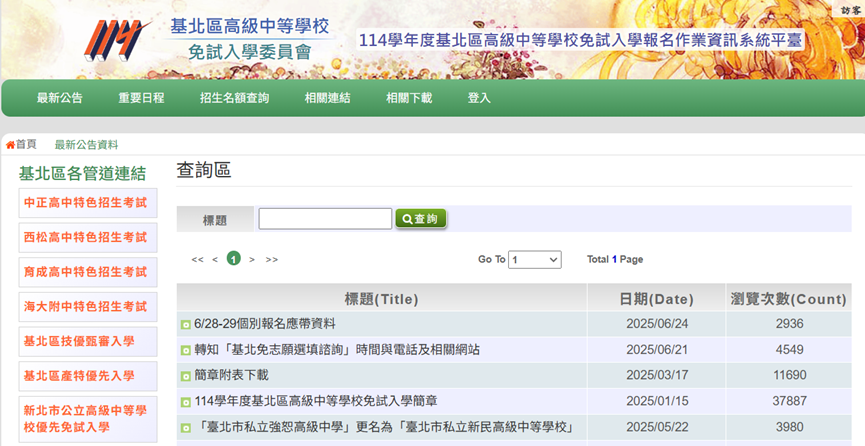Screen dimensions: 865x446
Task: Open 最新公告 in navigation bar
Action: (x=60, y=98)
